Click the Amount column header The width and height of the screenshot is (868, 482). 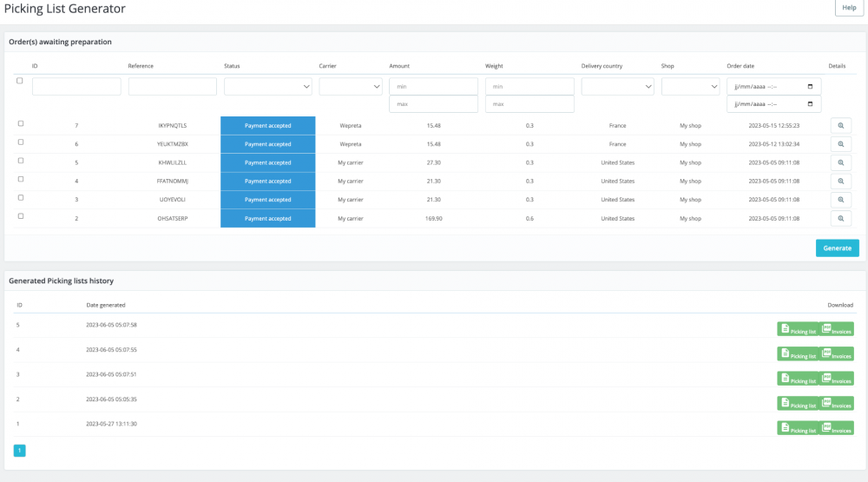pyautogui.click(x=399, y=66)
